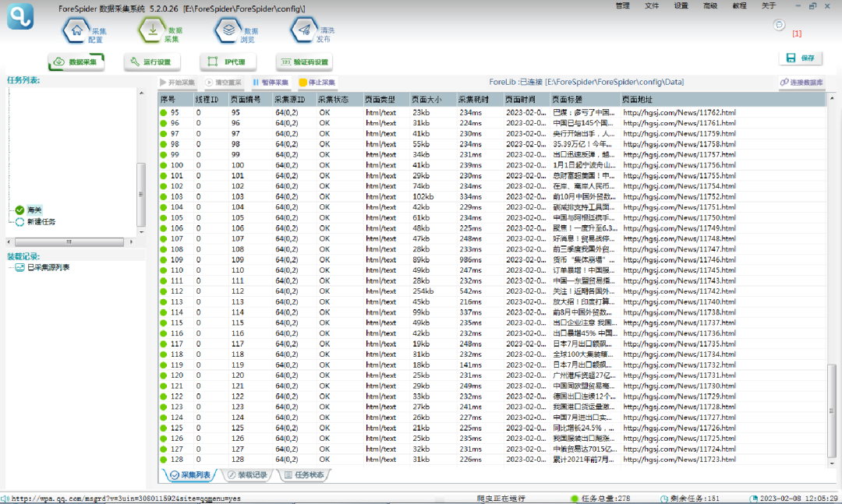Viewport: 842px width, 504px height.
Task: Click data table vertical scrollbar thumb
Action: click(832, 410)
